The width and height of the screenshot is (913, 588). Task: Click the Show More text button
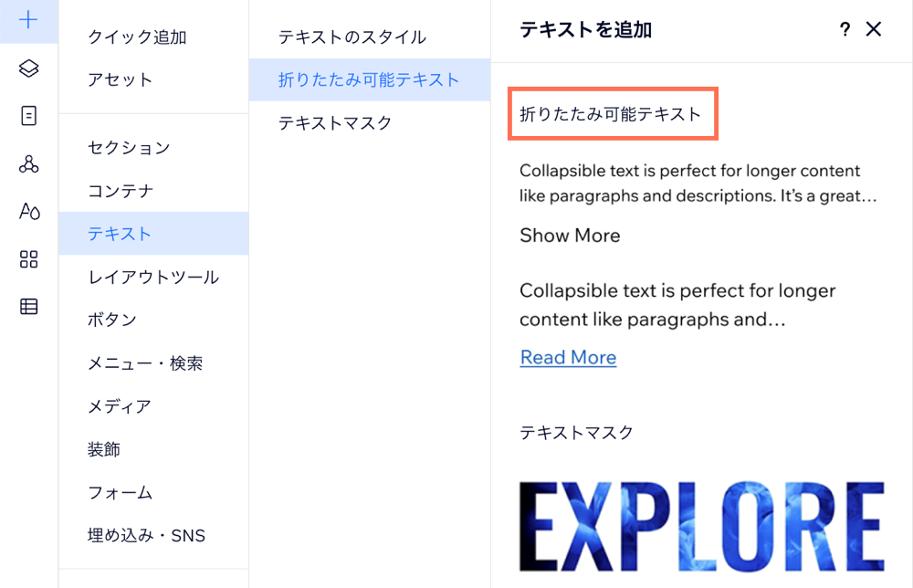(570, 236)
